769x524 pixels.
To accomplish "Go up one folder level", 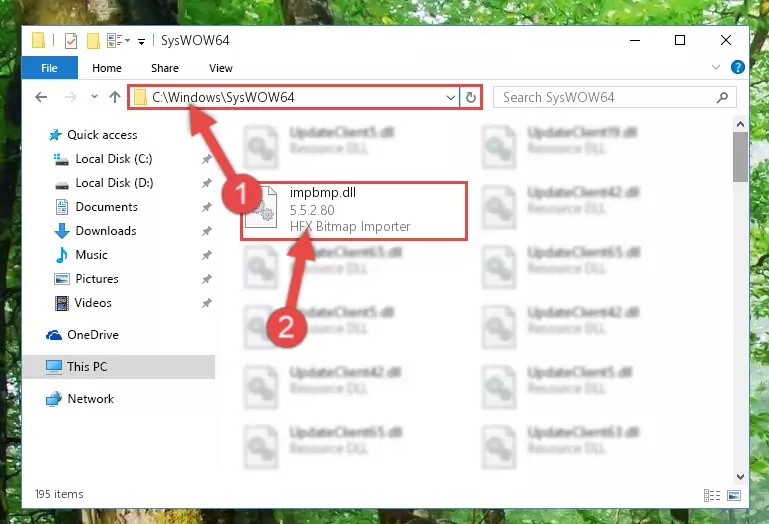I will 115,97.
